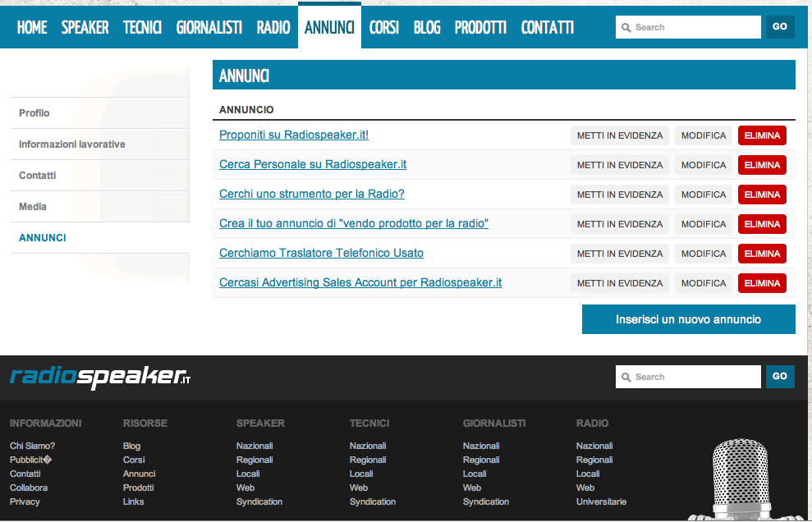
Task: Open the SPEAKER section in the top navigation
Action: click(85, 27)
